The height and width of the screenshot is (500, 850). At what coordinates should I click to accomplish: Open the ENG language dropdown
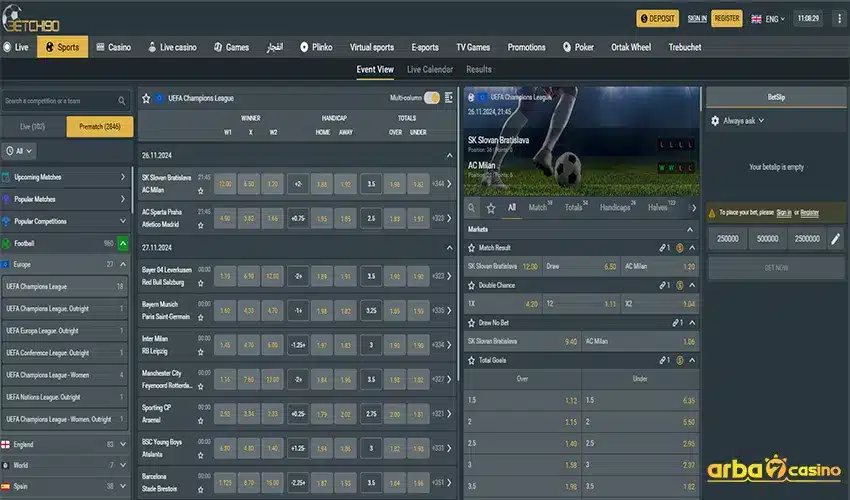[x=769, y=18]
